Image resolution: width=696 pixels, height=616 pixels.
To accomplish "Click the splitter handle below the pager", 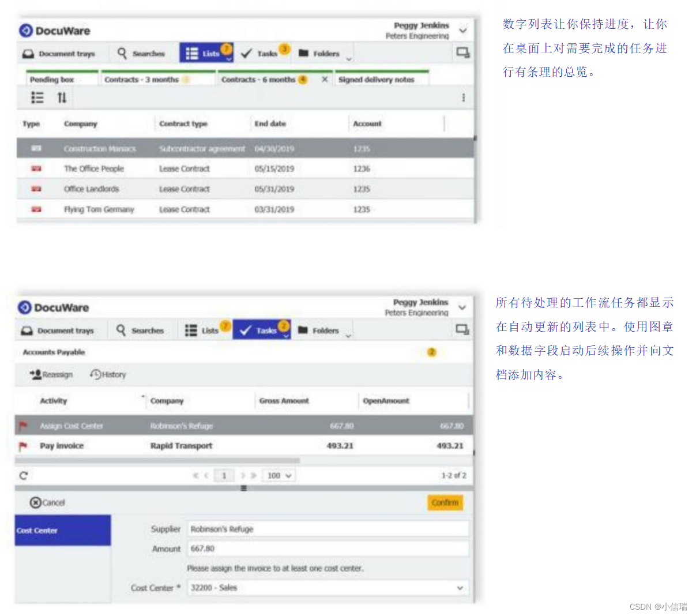I will [243, 488].
